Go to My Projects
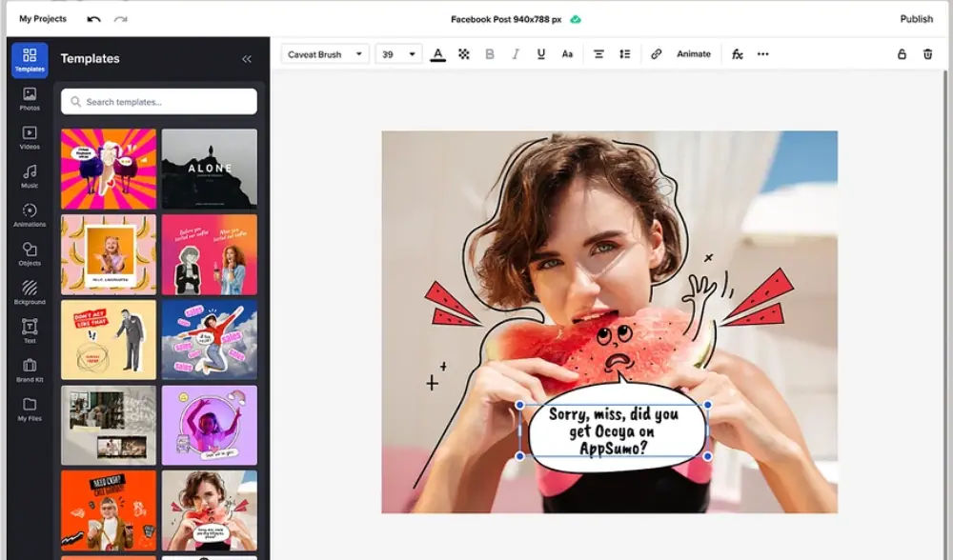The image size is (953, 560). (43, 19)
